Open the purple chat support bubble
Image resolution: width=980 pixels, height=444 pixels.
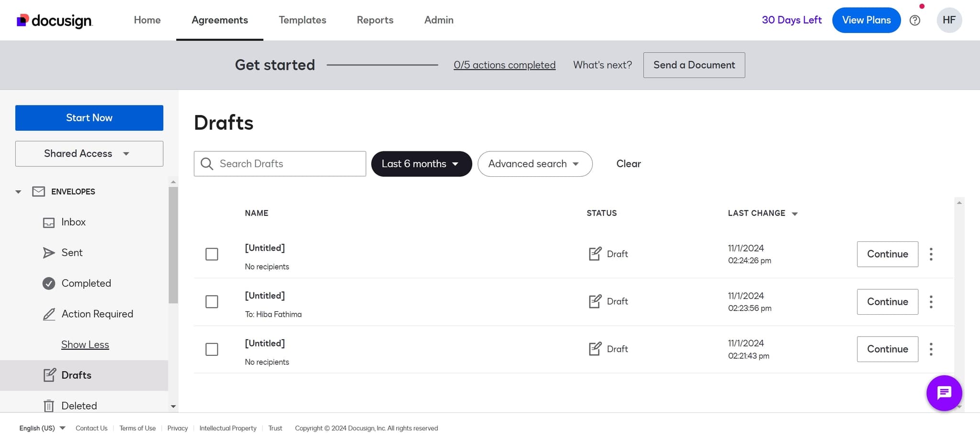click(x=944, y=393)
